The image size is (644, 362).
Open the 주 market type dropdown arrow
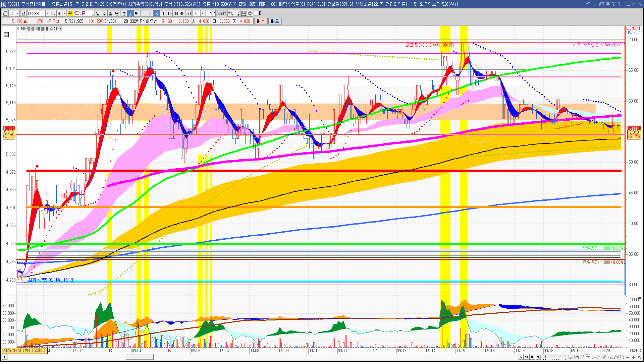17,13
